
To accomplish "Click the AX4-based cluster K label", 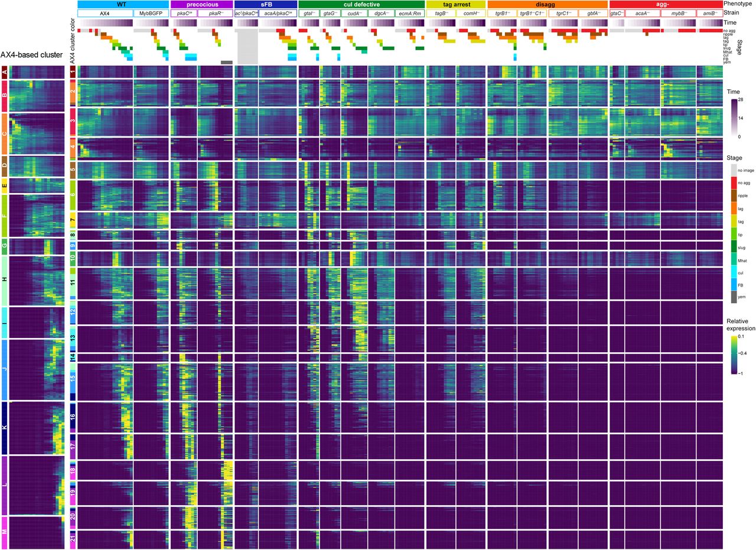I will click(x=5, y=428).
